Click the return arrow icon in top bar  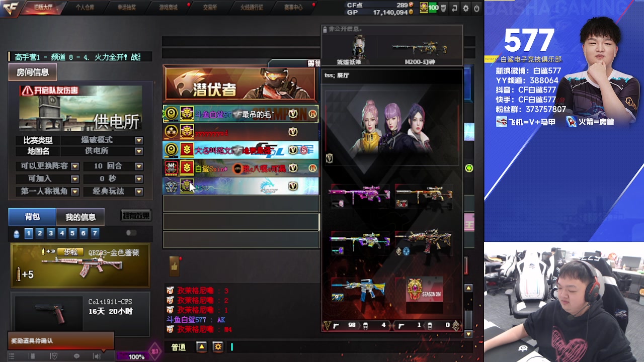(x=454, y=8)
